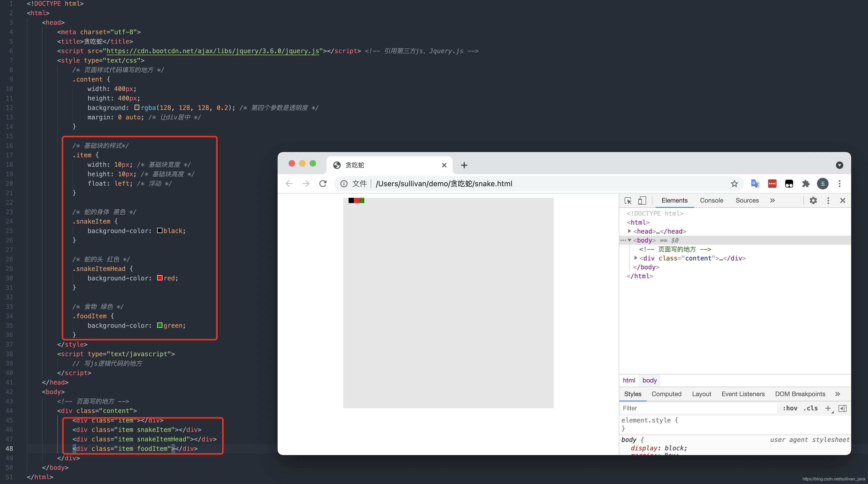Select the body breadcrumb
The height and width of the screenshot is (484, 868).
click(x=649, y=380)
